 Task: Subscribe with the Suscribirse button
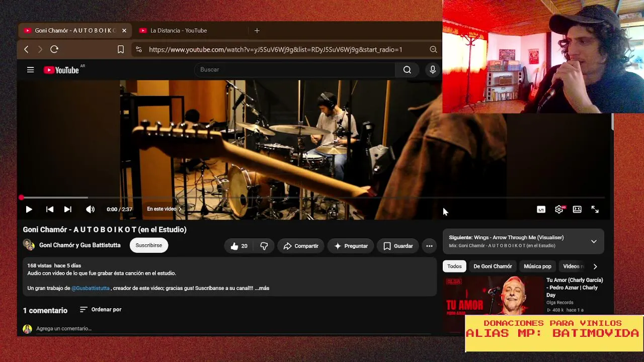149,245
